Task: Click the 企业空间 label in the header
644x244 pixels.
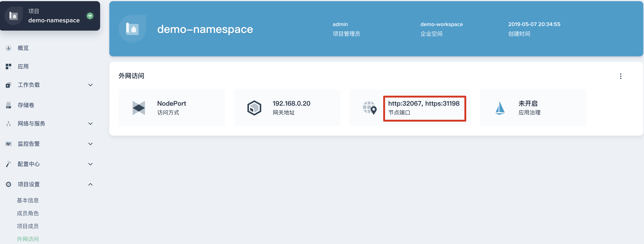Action: tap(431, 34)
